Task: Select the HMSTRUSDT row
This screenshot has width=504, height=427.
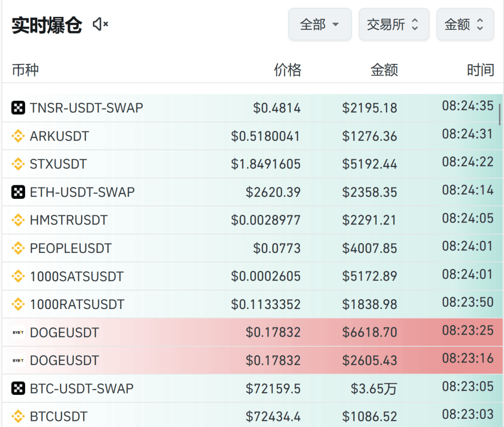Action: pos(252,220)
